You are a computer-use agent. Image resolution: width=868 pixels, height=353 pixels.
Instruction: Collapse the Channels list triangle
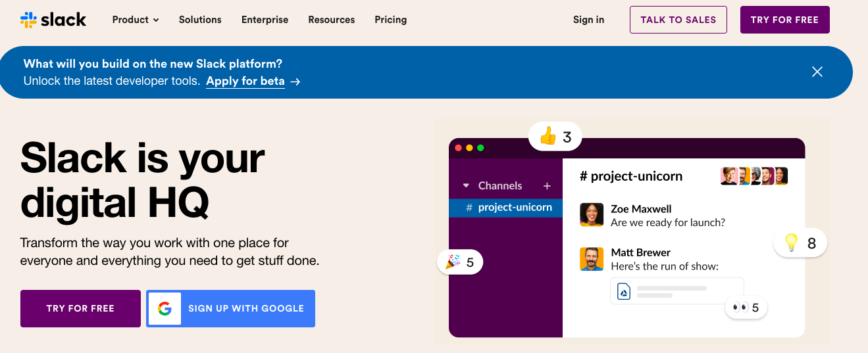[x=466, y=186]
